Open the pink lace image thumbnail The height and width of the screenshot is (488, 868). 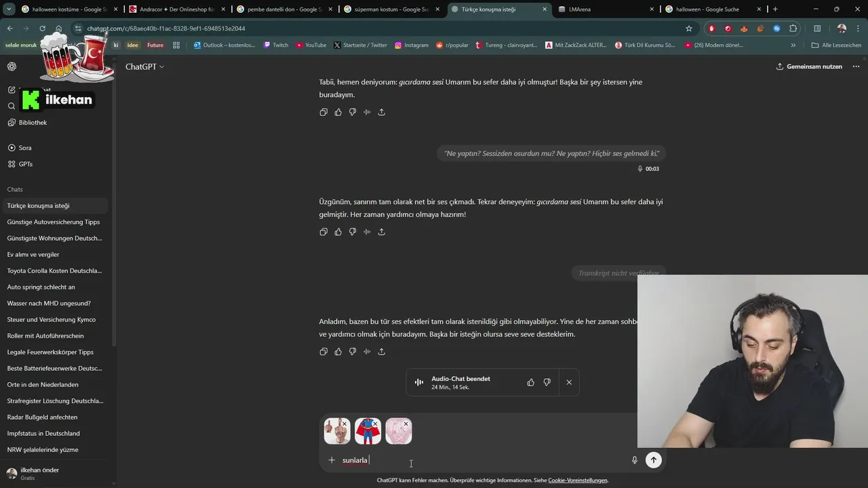tap(397, 432)
